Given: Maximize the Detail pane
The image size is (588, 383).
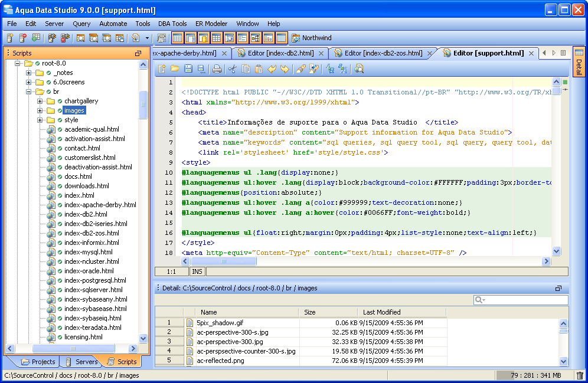Looking at the screenshot, I should [x=558, y=289].
